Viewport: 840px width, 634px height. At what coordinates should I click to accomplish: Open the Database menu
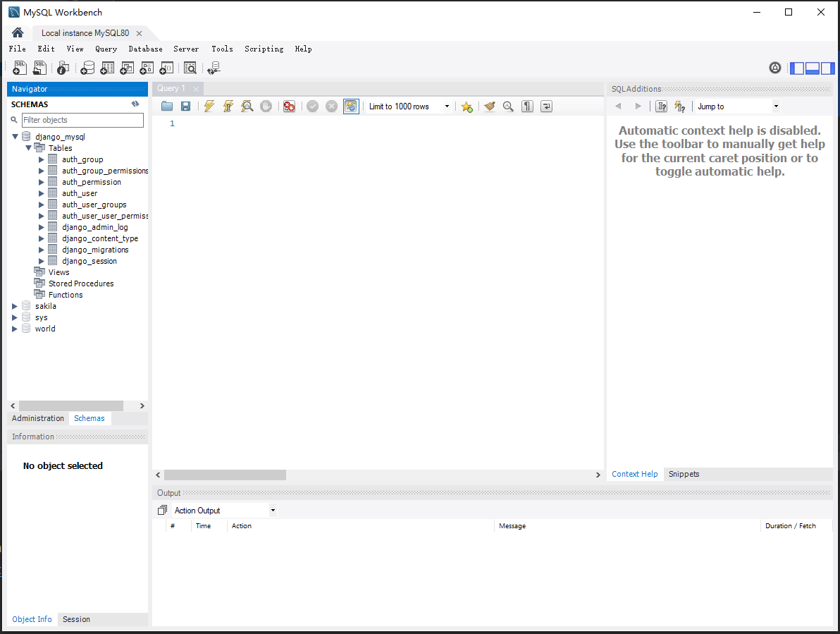145,49
